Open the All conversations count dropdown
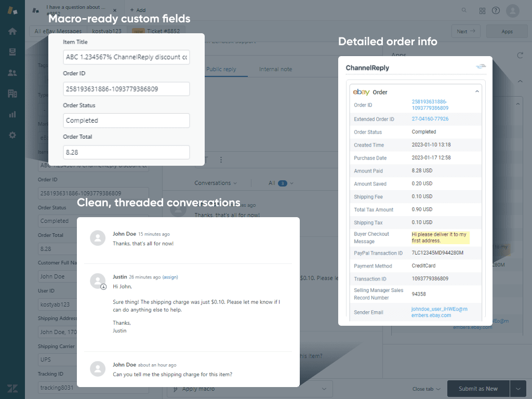The width and height of the screenshot is (532, 399). pos(281,183)
